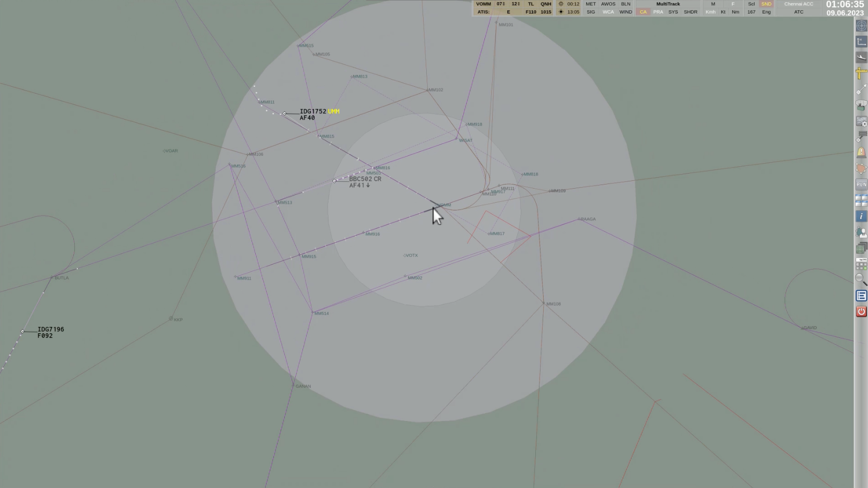Select the magnifying glass search tool

861,280
